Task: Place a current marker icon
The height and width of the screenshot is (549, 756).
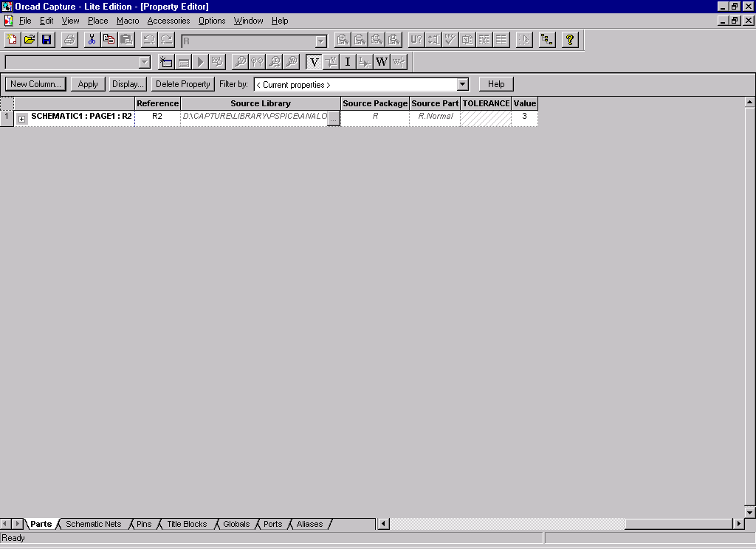Action: point(275,62)
